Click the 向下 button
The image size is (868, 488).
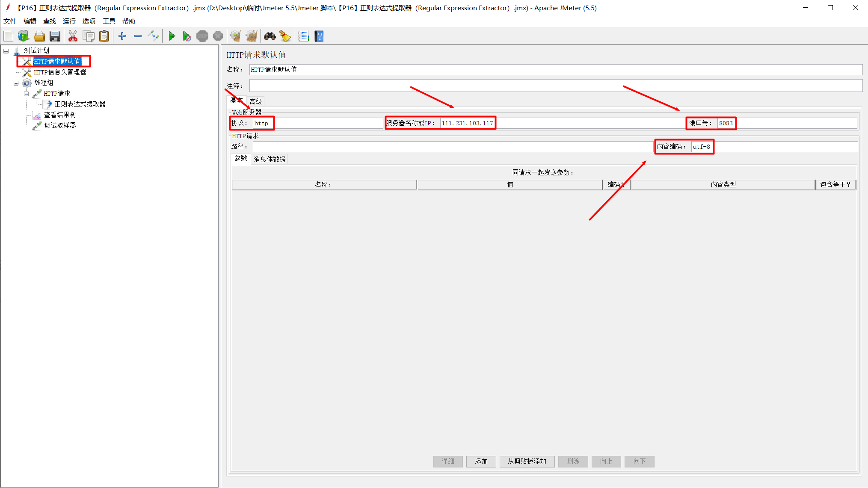pyautogui.click(x=640, y=461)
